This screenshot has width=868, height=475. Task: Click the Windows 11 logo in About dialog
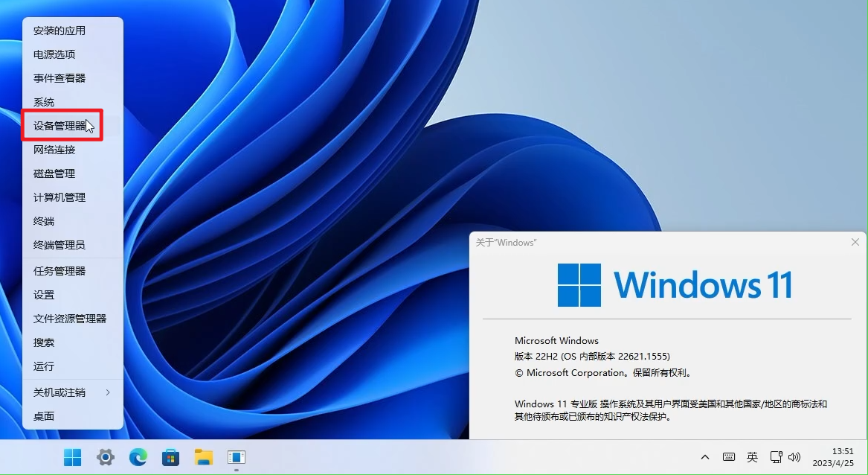675,285
